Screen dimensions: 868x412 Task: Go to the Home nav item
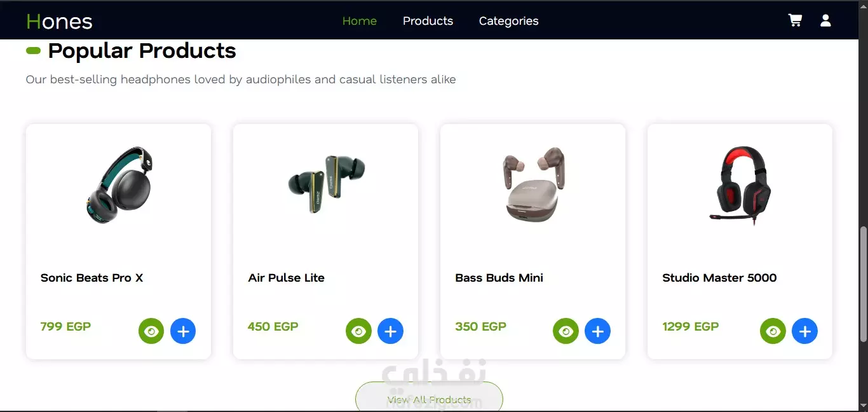point(360,21)
